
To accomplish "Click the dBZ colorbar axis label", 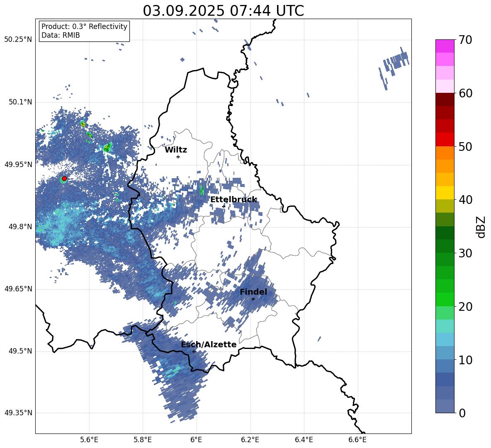I will pos(481,227).
